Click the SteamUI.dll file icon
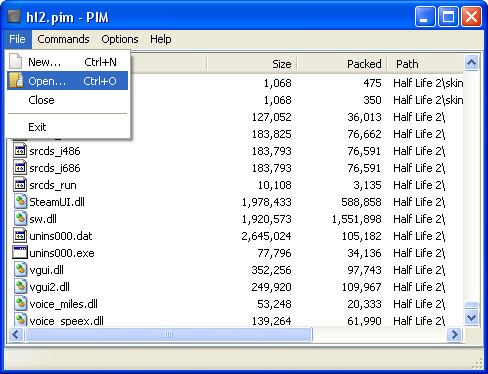 (x=20, y=202)
